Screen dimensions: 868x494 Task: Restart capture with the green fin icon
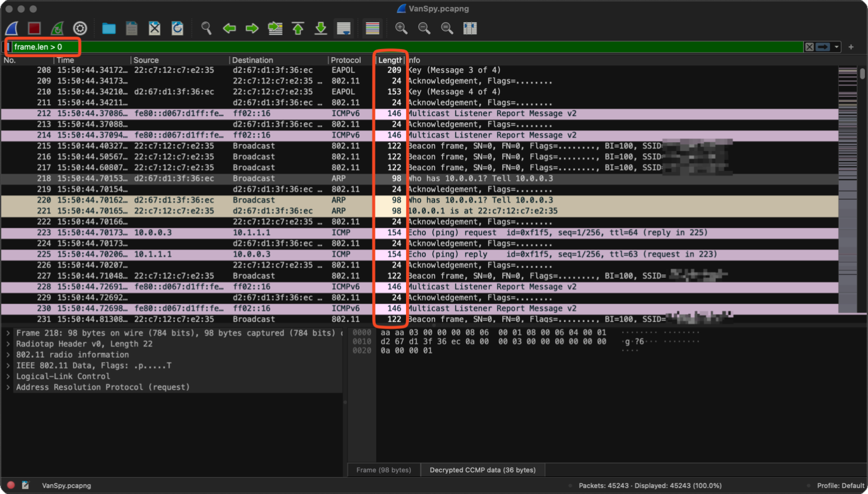click(x=57, y=28)
